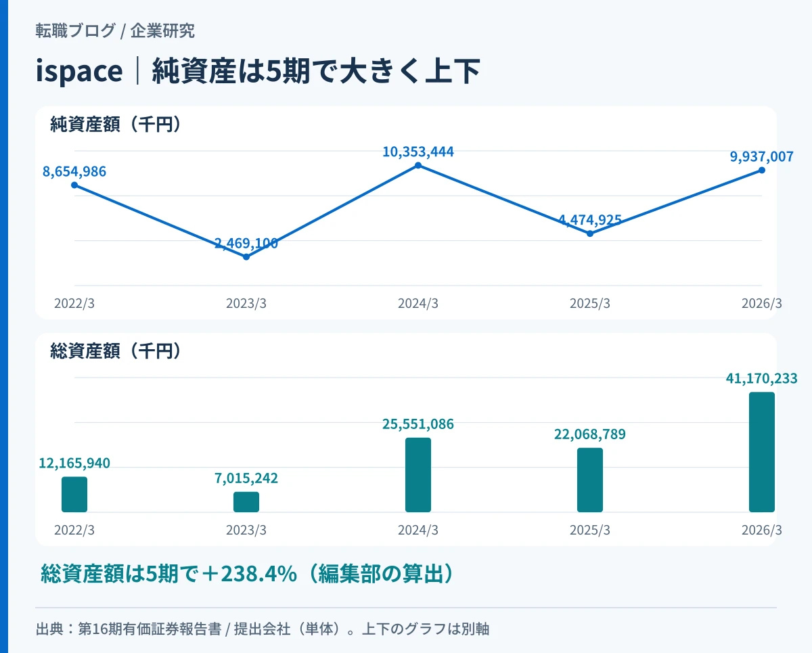
Task: Click the 2022/3 data point on line chart
Action: coord(74,185)
